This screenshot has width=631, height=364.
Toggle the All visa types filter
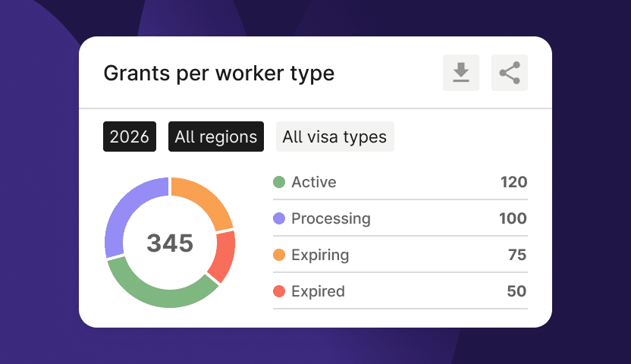click(334, 137)
